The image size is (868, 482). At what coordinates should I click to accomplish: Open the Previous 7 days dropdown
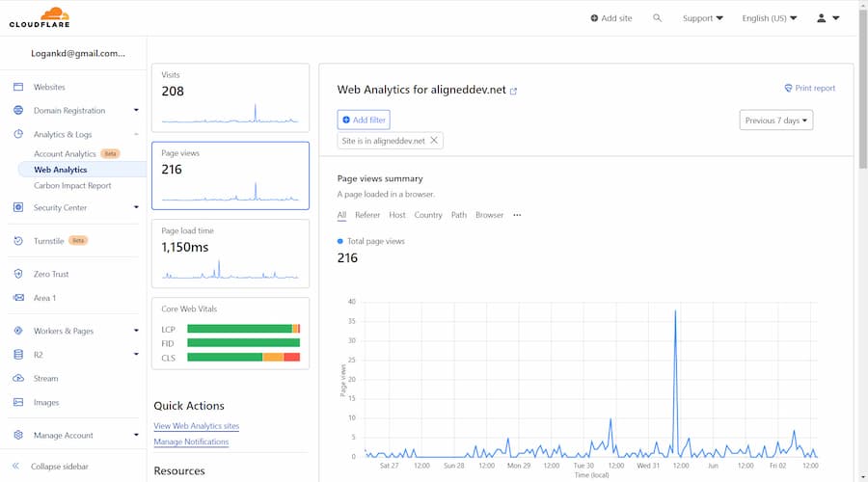[x=776, y=120]
